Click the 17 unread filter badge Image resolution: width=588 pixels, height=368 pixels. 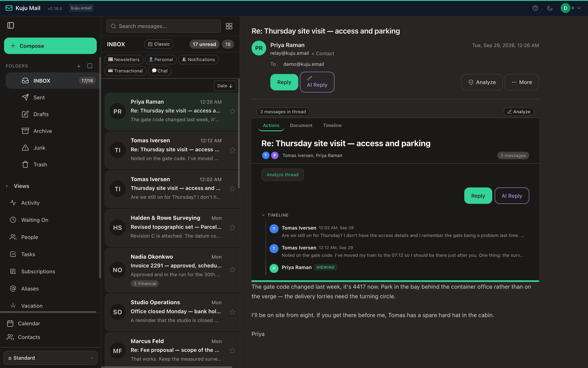pyautogui.click(x=204, y=44)
